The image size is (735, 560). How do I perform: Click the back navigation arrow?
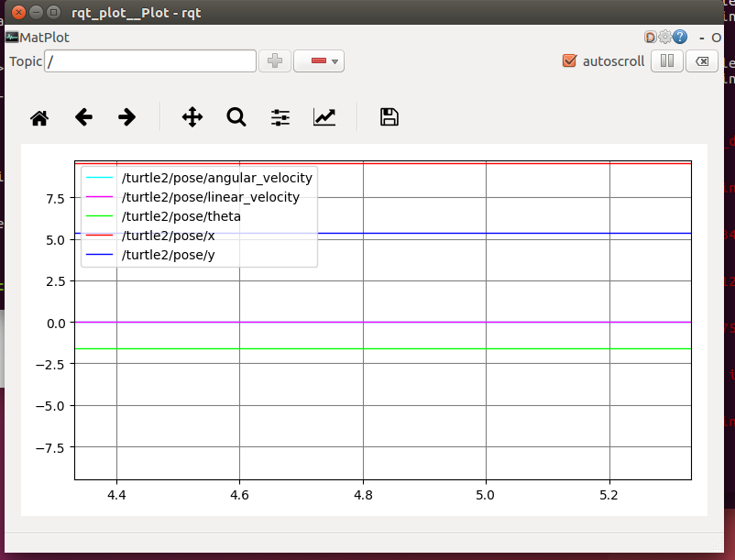point(83,117)
